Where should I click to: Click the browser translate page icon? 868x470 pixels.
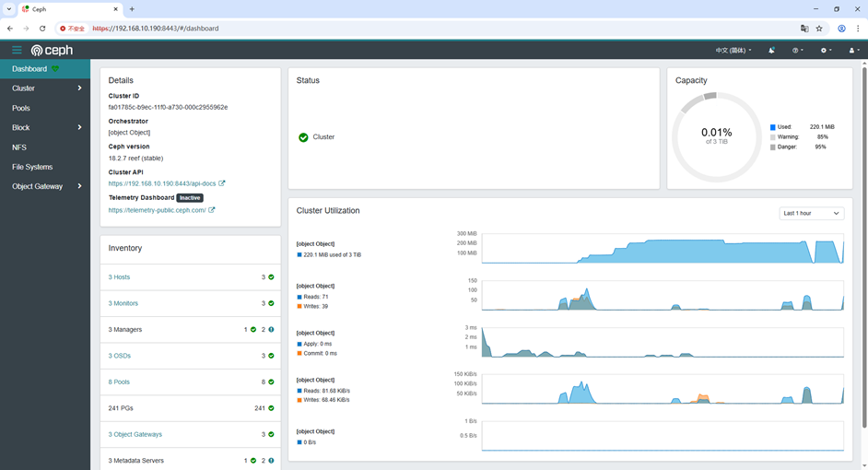pos(803,29)
